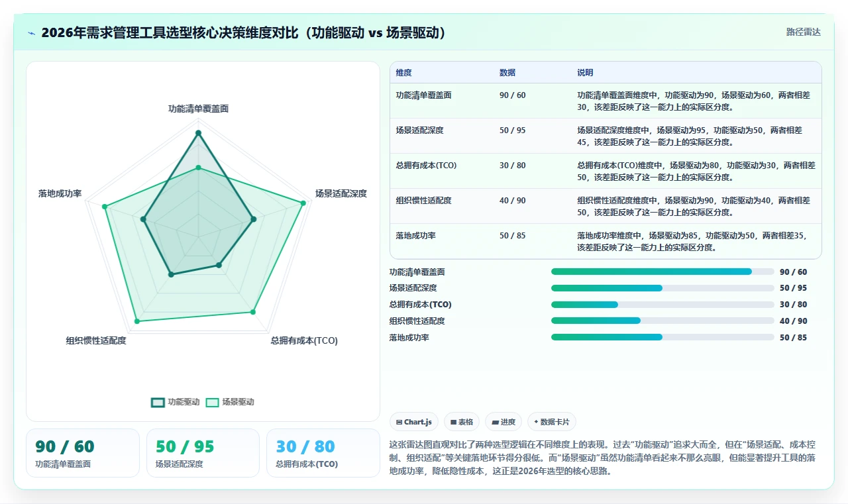Click the 数据 column header
Screen dimensions: 848x504
coord(507,73)
